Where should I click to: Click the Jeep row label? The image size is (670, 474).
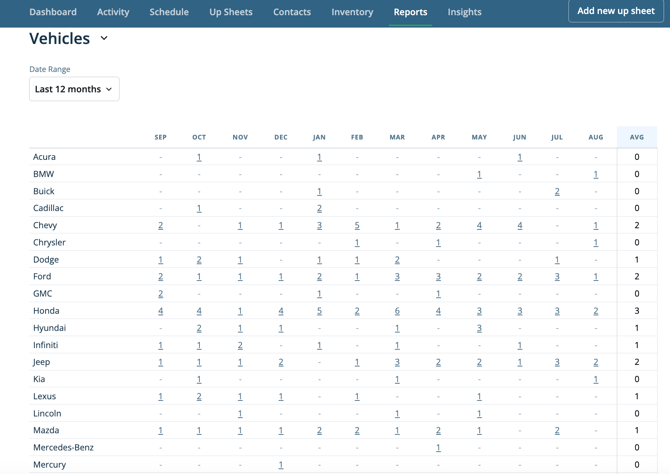[41, 362]
